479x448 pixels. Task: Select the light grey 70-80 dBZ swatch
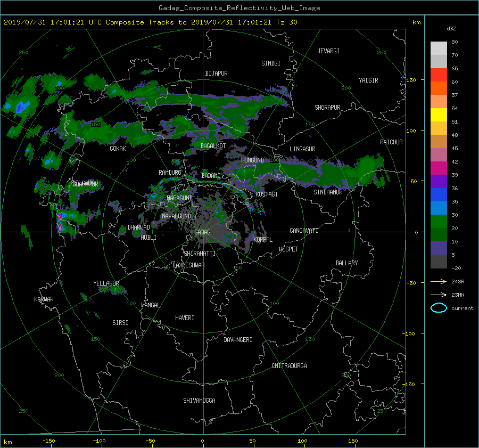[439, 48]
